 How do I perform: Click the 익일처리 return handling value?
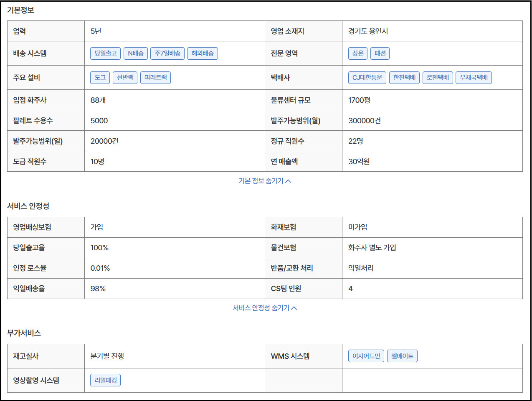361,268
